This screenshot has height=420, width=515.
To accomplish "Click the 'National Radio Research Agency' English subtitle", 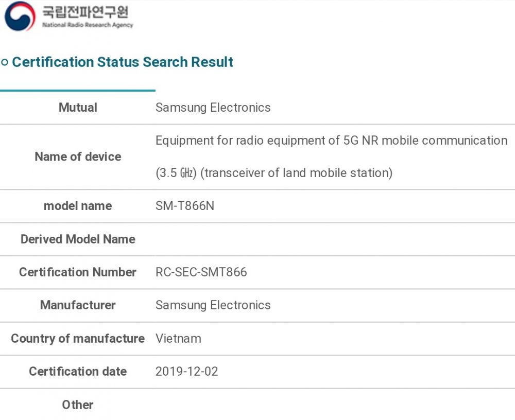I will tap(88, 25).
